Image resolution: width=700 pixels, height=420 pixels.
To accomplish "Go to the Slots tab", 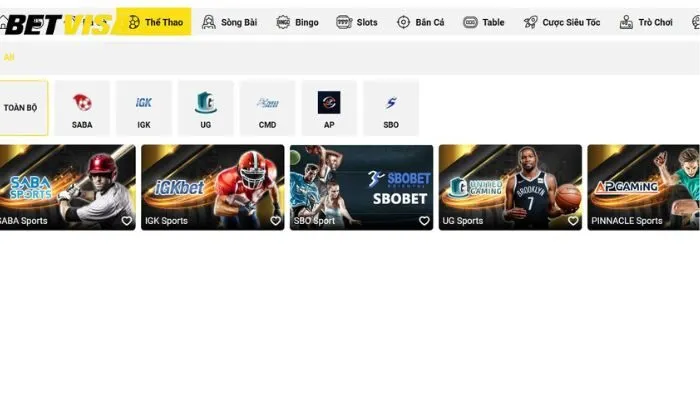I will tap(357, 22).
